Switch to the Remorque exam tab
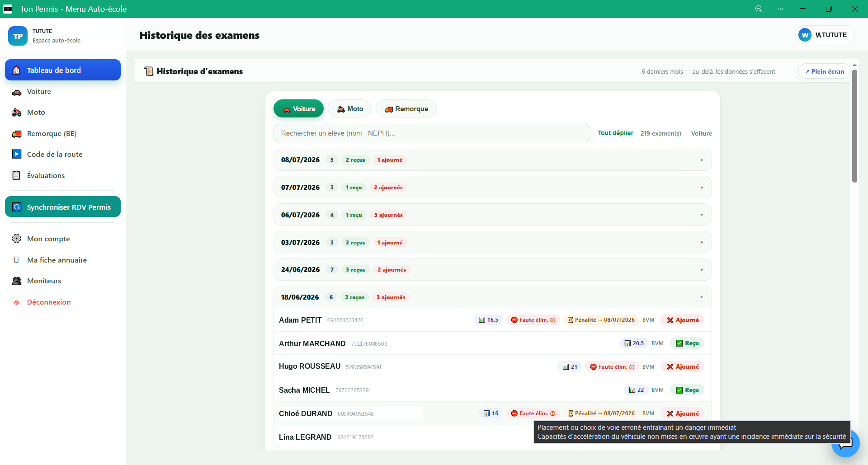Image resolution: width=868 pixels, height=465 pixels. (x=406, y=108)
